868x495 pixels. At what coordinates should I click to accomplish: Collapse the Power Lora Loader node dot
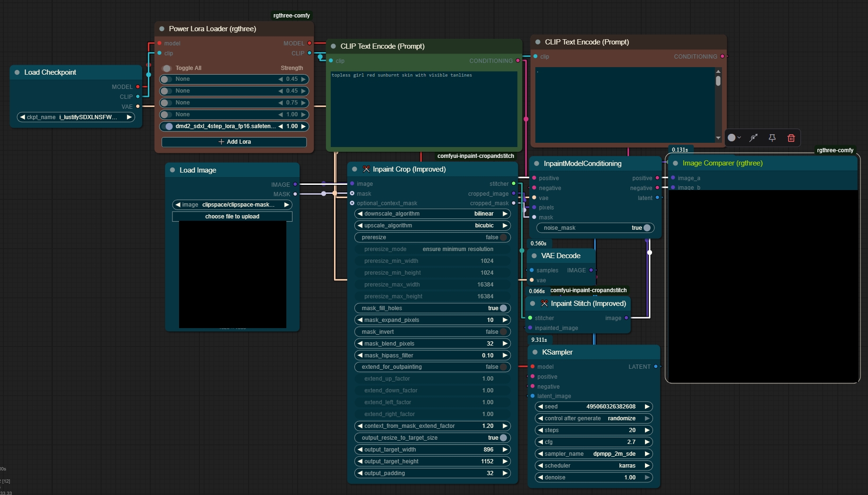[x=162, y=29]
